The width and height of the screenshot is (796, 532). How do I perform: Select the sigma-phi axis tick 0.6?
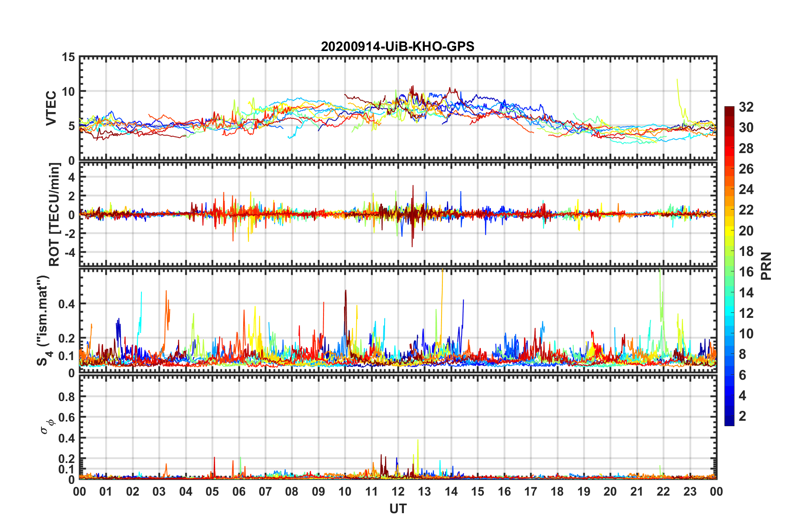pos(67,417)
